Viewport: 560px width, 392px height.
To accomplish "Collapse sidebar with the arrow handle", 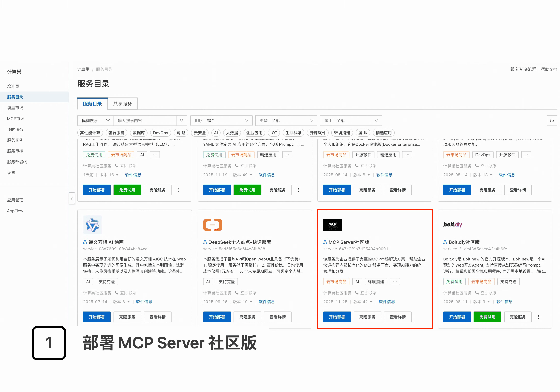I will (72, 199).
